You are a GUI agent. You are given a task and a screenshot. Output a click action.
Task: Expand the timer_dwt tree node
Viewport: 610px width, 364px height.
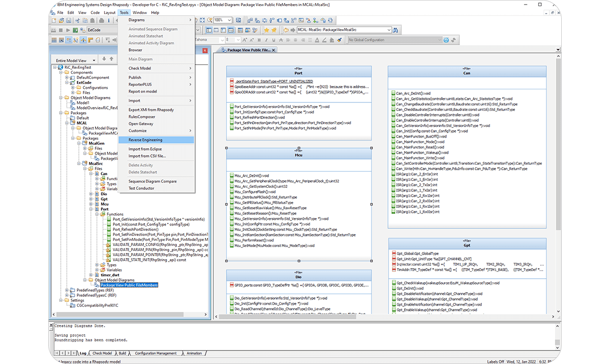[91, 275]
